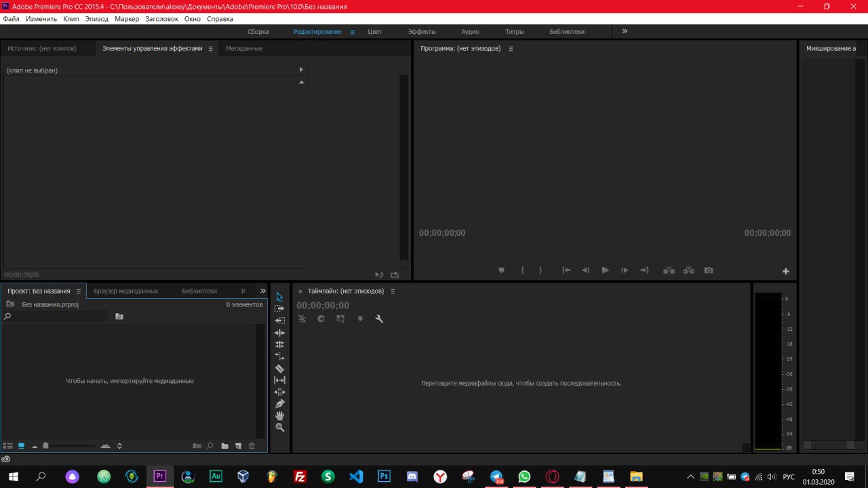The height and width of the screenshot is (488, 868).
Task: Open the Project panel menu
Action: (78, 291)
